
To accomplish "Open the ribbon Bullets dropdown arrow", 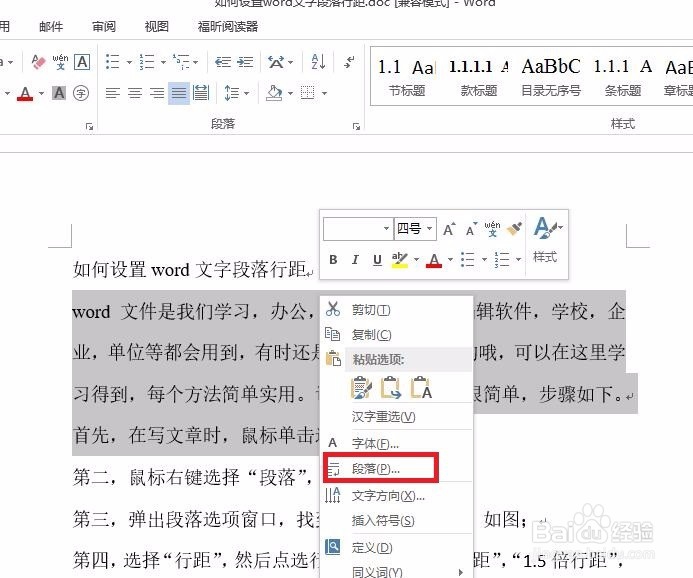I will (x=129, y=62).
